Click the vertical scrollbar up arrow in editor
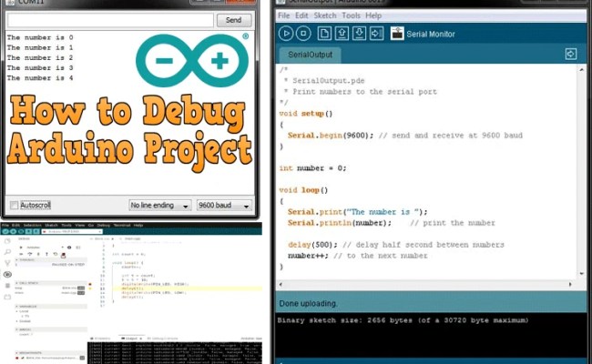This screenshot has width=592, height=364. 581,70
